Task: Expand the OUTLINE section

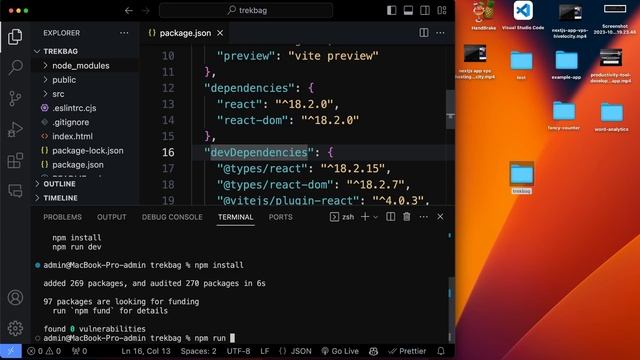Action: (59, 184)
